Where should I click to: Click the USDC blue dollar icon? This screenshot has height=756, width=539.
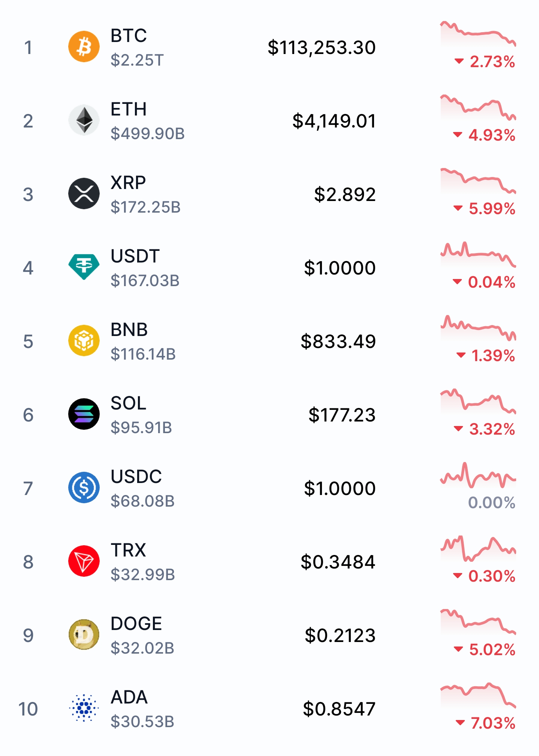pos(84,487)
